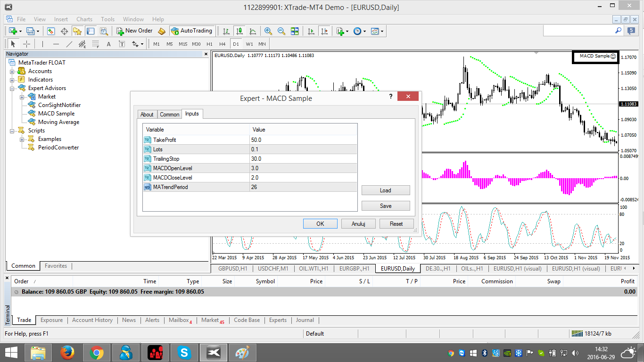Image resolution: width=644 pixels, height=362 pixels.
Task: Collapse the Expert Advisors tree node
Action: [x=12, y=88]
